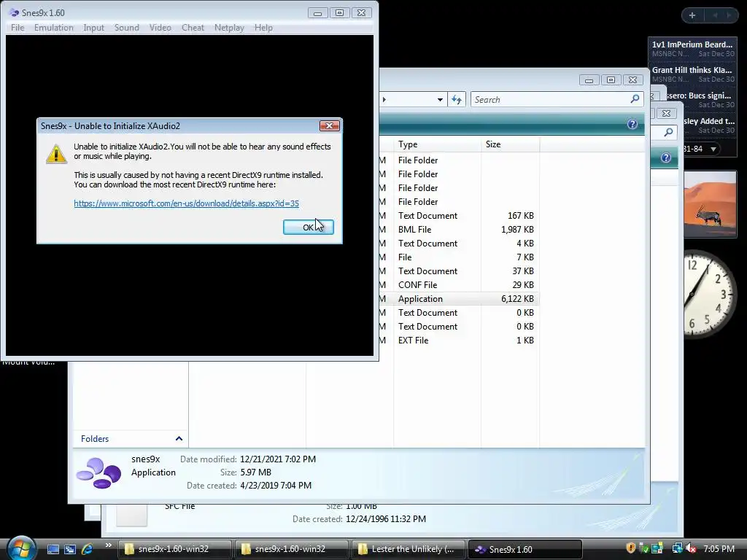Select the Text Document row sized 37 KB
Image resolution: width=747 pixels, height=560 pixels.
[x=460, y=271]
